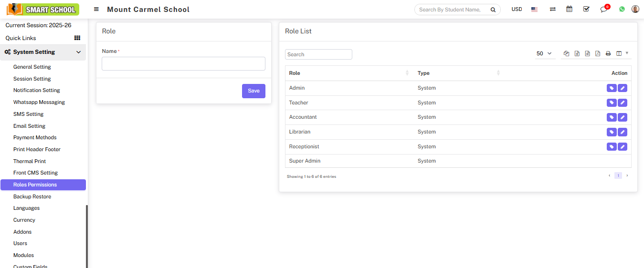This screenshot has width=644, height=268.
Task: Open the USD currency selector
Action: (x=517, y=10)
